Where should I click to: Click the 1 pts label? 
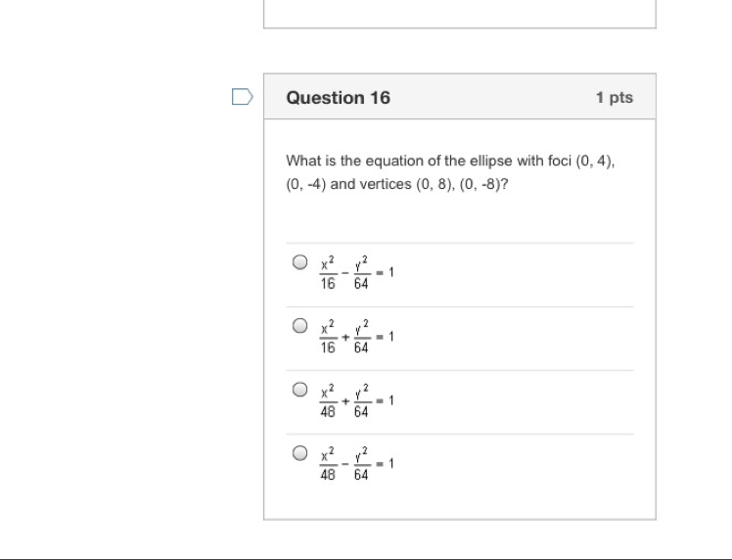pos(614,97)
